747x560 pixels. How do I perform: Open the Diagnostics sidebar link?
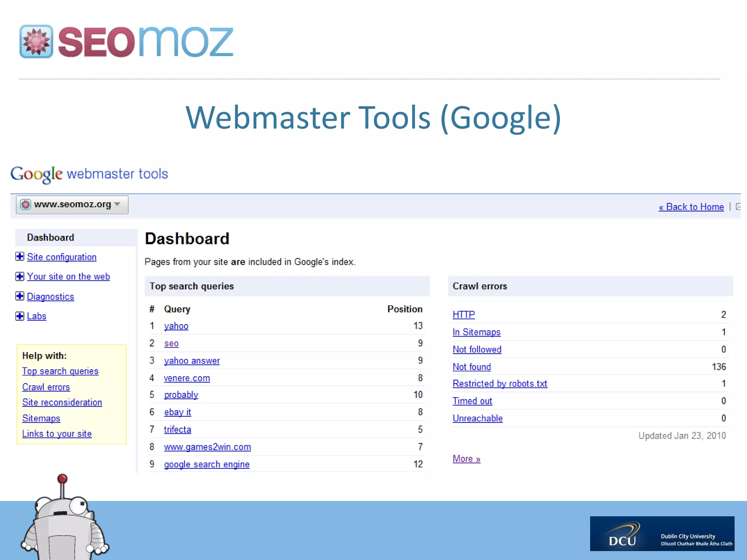[x=51, y=297]
